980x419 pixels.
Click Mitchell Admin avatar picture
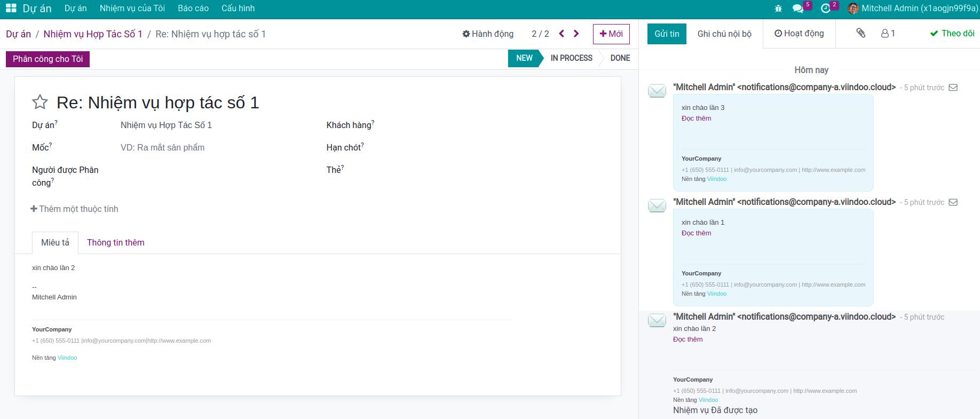pyautogui.click(x=853, y=9)
